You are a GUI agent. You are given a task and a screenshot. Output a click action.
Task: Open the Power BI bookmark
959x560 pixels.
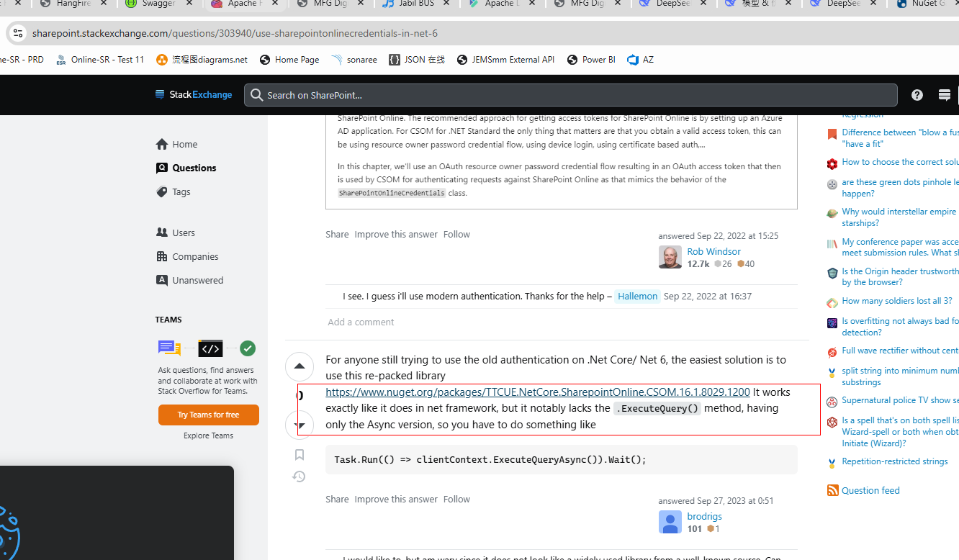pyautogui.click(x=591, y=60)
